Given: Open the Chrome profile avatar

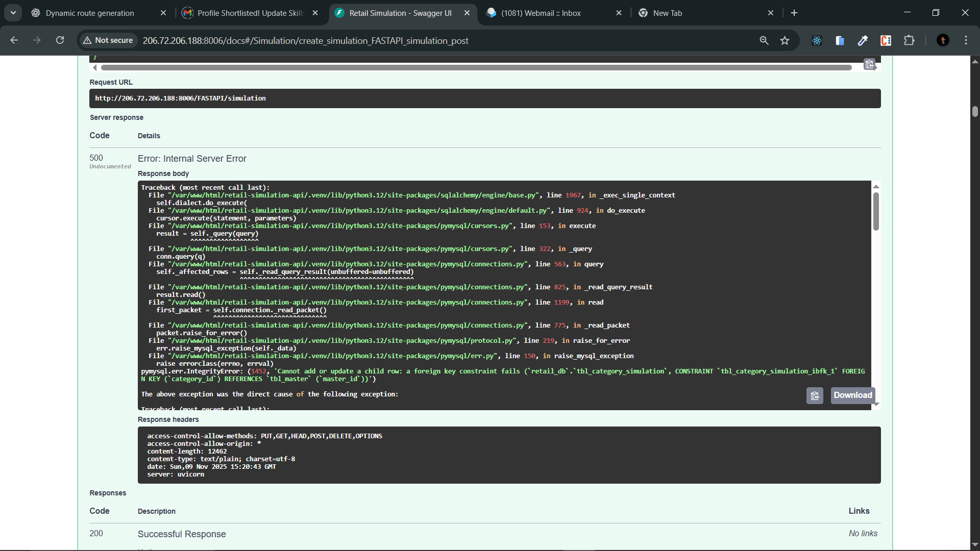Looking at the screenshot, I should (943, 40).
